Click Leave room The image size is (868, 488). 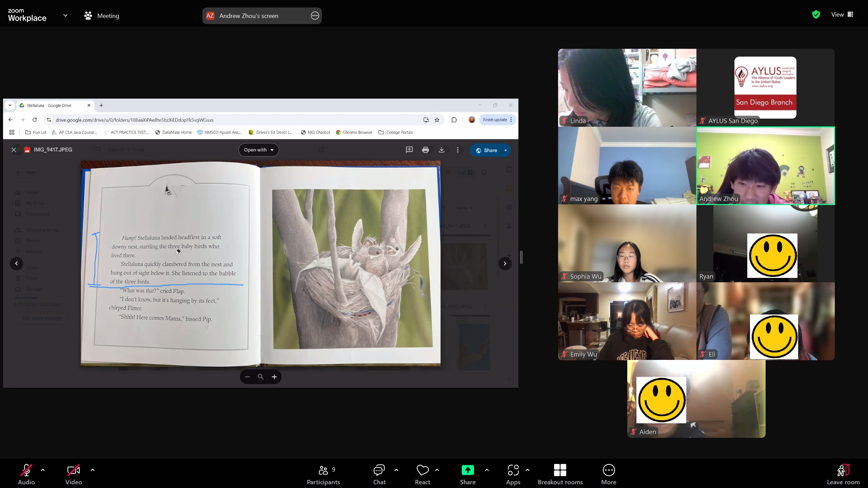pyautogui.click(x=843, y=474)
